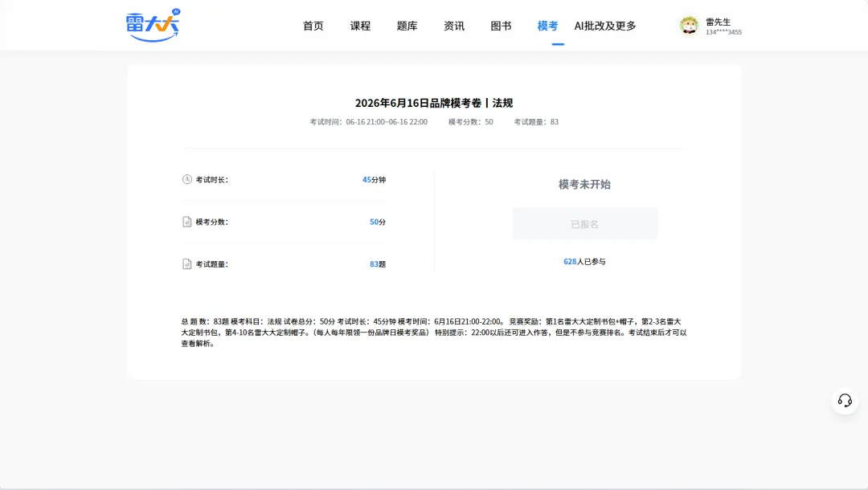
Task: Click the 50分 score value
Action: 378,222
